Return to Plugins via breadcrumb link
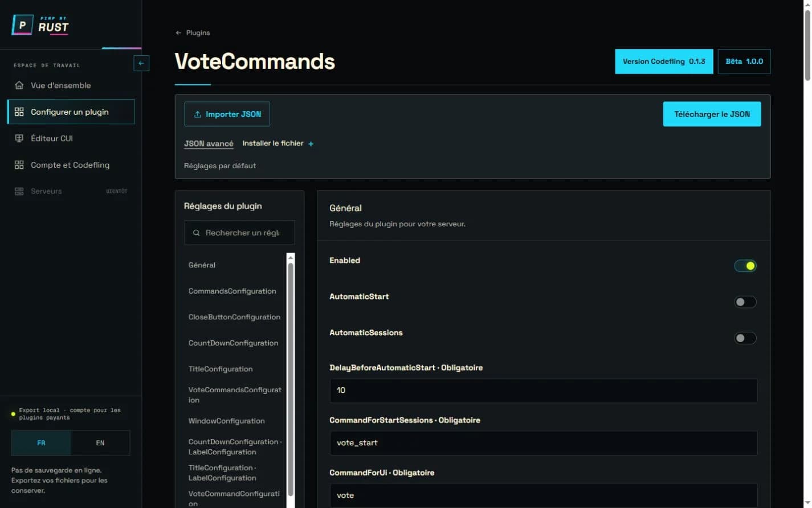The height and width of the screenshot is (508, 812). point(193,33)
